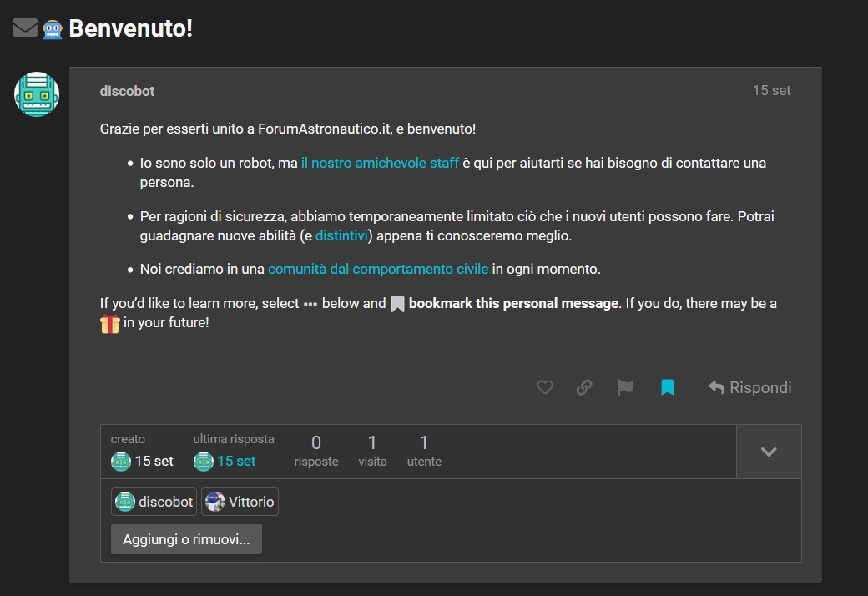This screenshot has height=596, width=868.
Task: Click the 1 utente counter
Action: (424, 451)
